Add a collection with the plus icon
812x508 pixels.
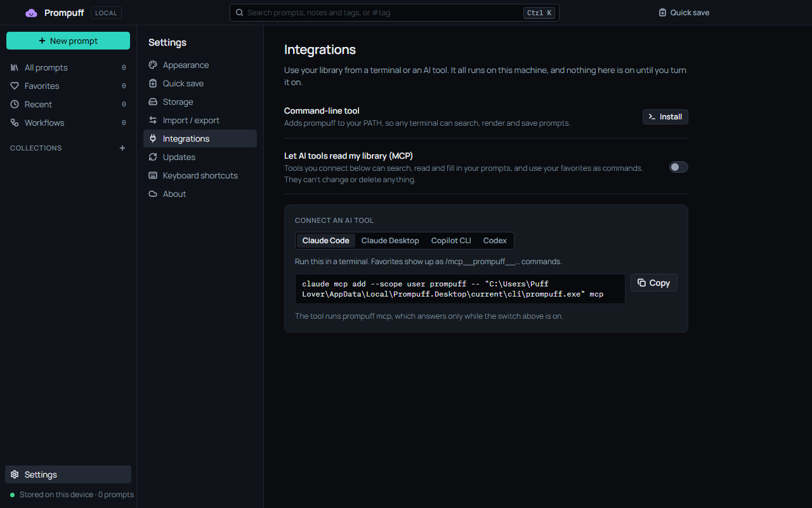coord(122,148)
